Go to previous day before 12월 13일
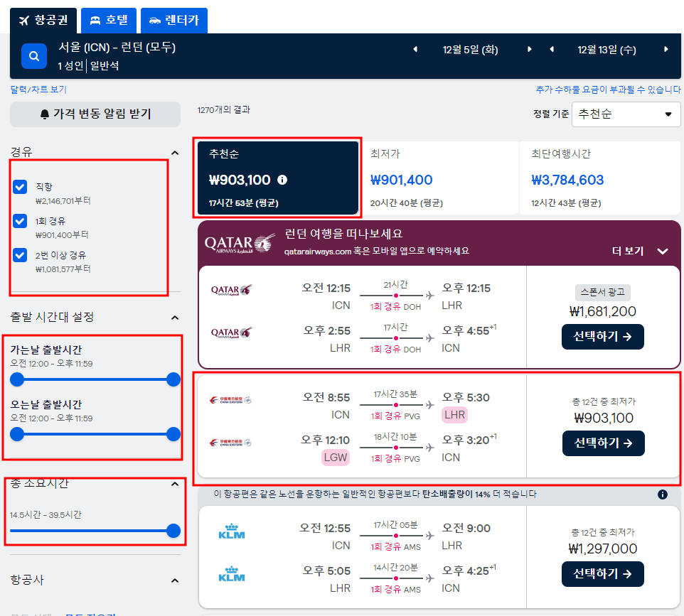Screen dimensions: 684x616 (552, 49)
